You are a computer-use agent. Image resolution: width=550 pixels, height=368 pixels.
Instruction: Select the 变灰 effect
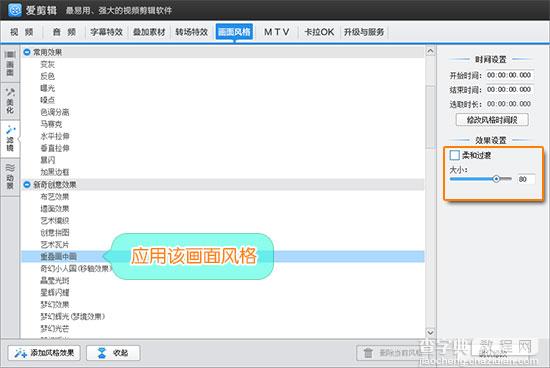coord(47,64)
